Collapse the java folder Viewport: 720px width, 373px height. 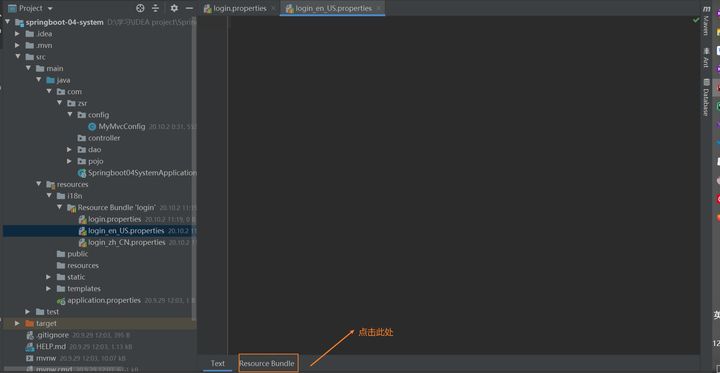click(x=39, y=80)
